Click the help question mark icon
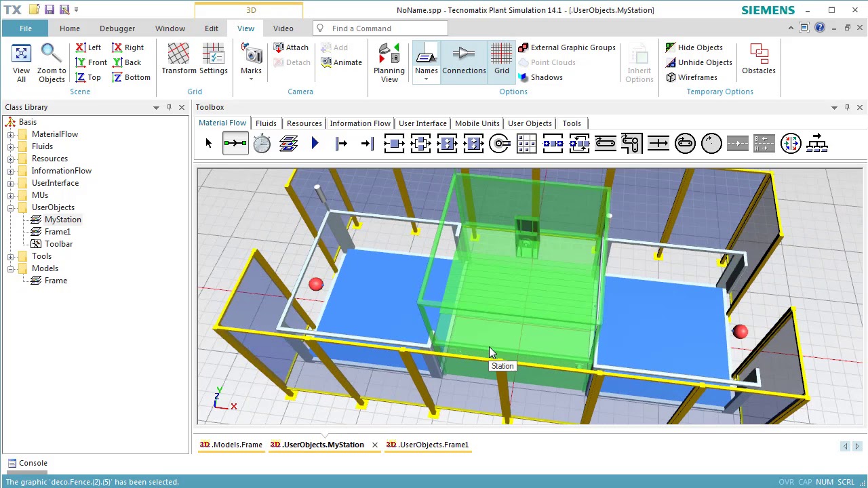 (x=820, y=28)
